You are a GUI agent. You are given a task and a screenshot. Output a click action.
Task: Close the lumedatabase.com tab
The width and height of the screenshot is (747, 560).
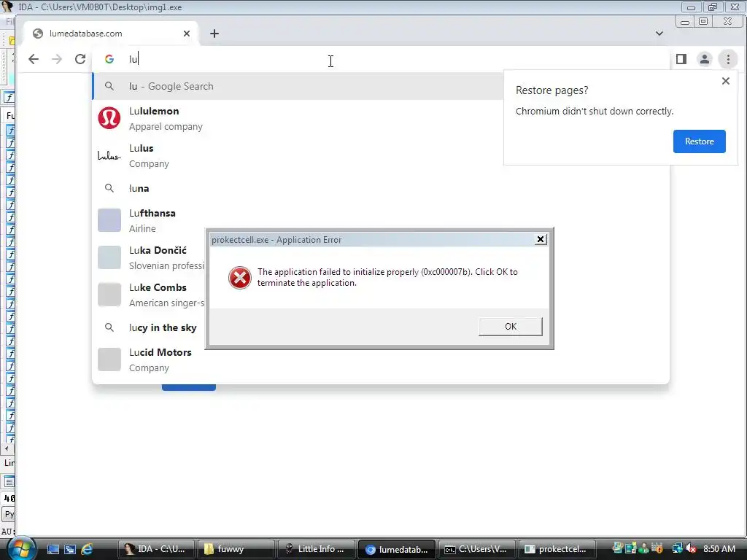(x=187, y=34)
